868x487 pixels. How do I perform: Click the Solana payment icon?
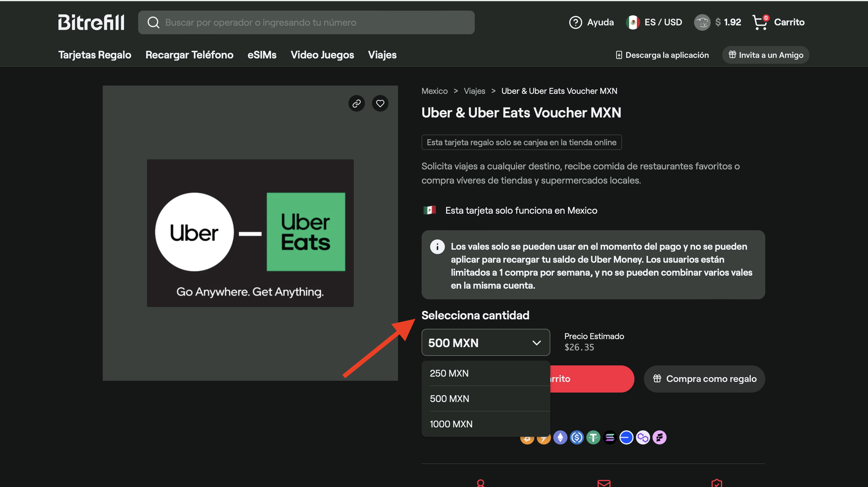point(610,437)
